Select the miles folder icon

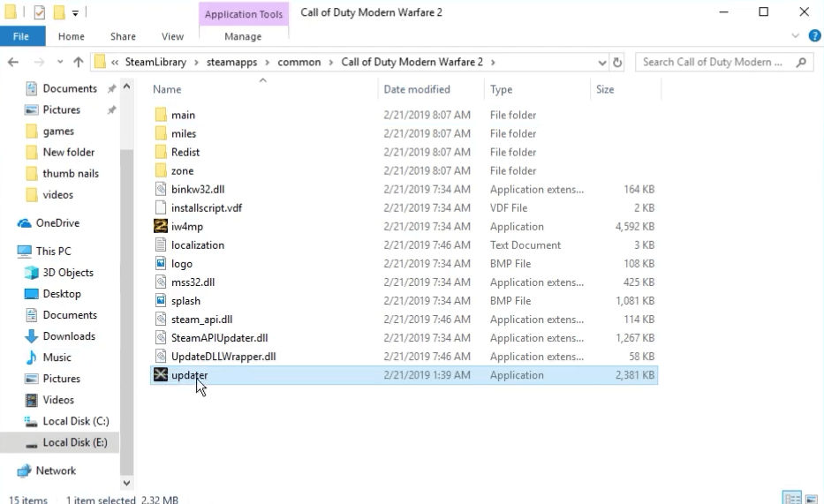[x=160, y=133]
